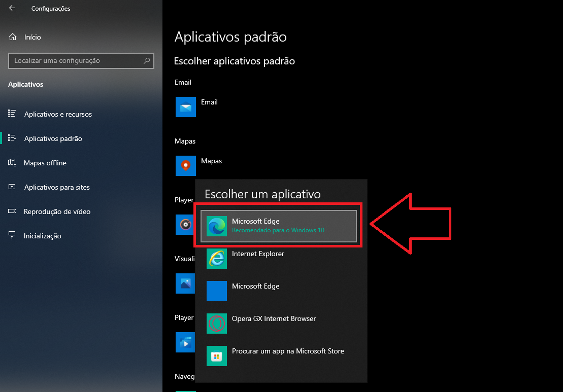This screenshot has height=392, width=563.
Task: Change the default Mapas app
Action: [211, 161]
